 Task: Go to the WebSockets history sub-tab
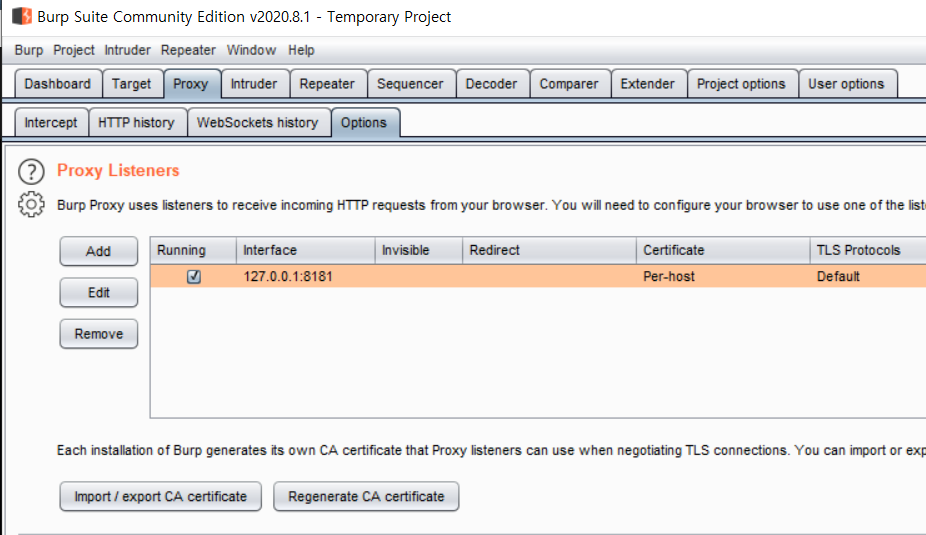tap(257, 123)
